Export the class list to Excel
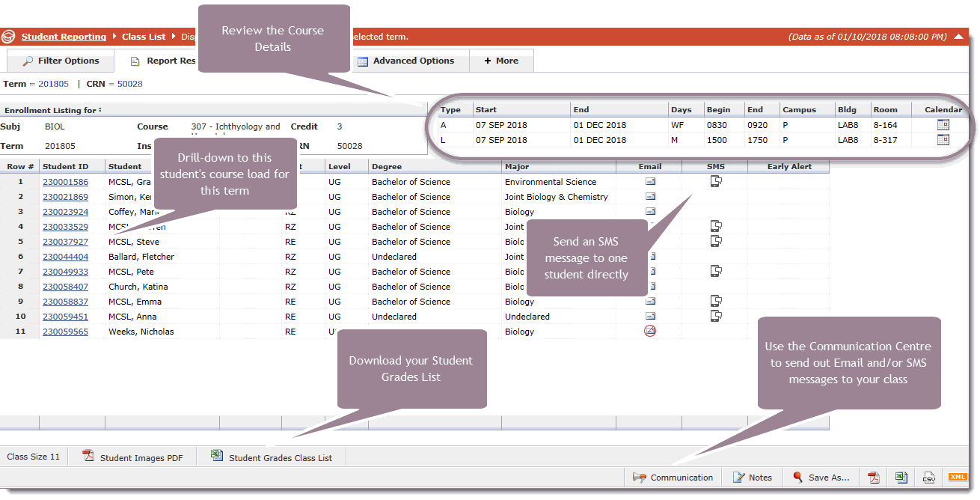 901,478
